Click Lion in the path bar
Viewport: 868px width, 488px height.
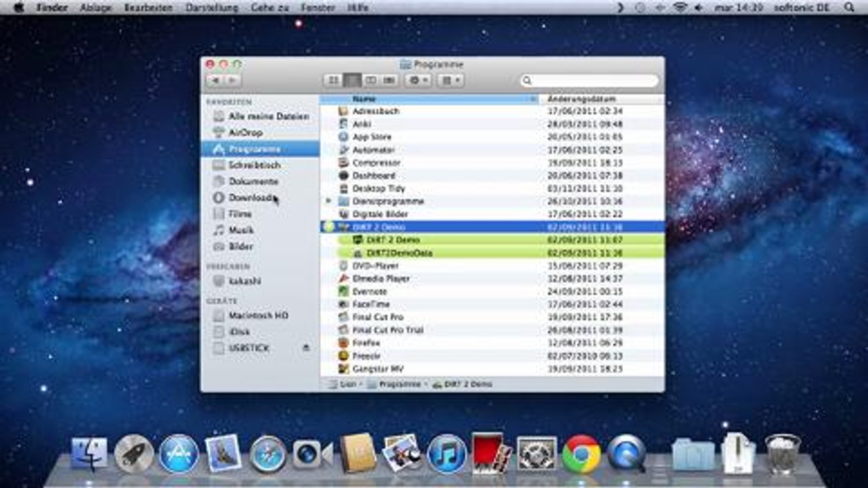342,384
